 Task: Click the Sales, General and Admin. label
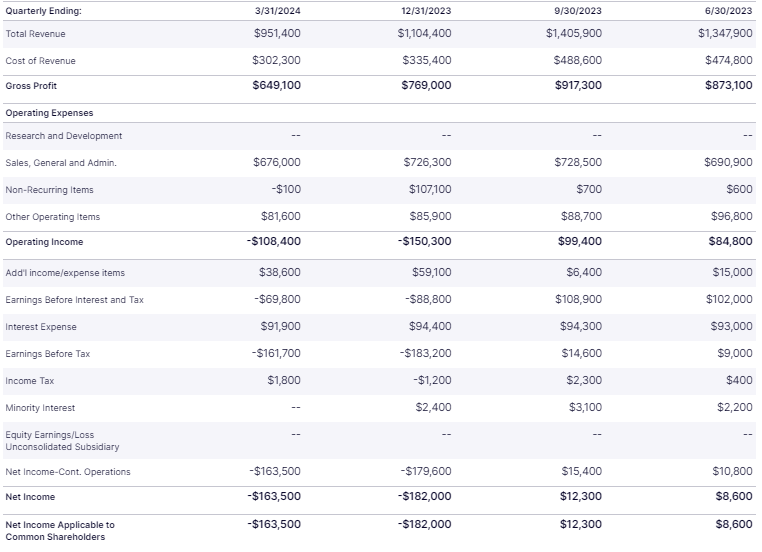click(x=61, y=163)
